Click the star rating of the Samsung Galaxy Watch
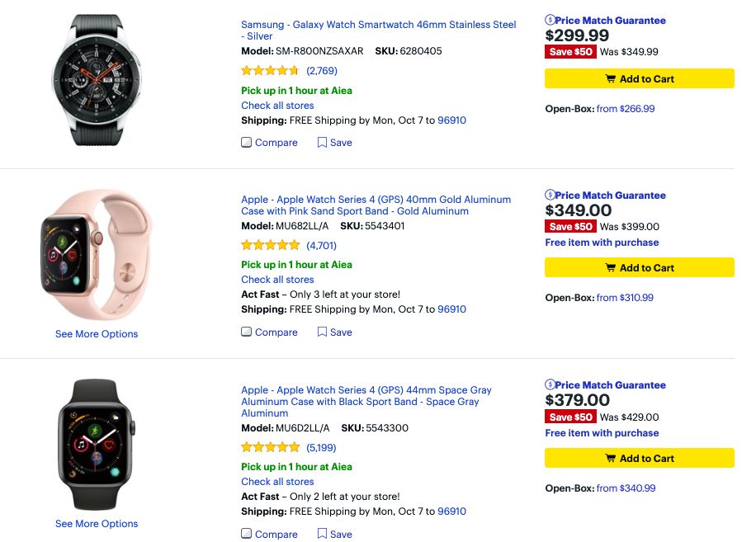This screenshot has height=542, width=756. click(270, 71)
